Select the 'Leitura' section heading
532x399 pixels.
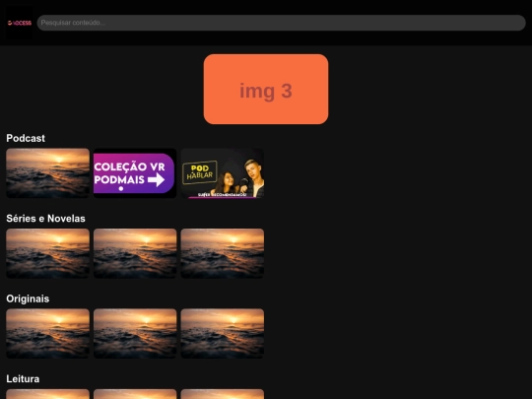pos(23,379)
